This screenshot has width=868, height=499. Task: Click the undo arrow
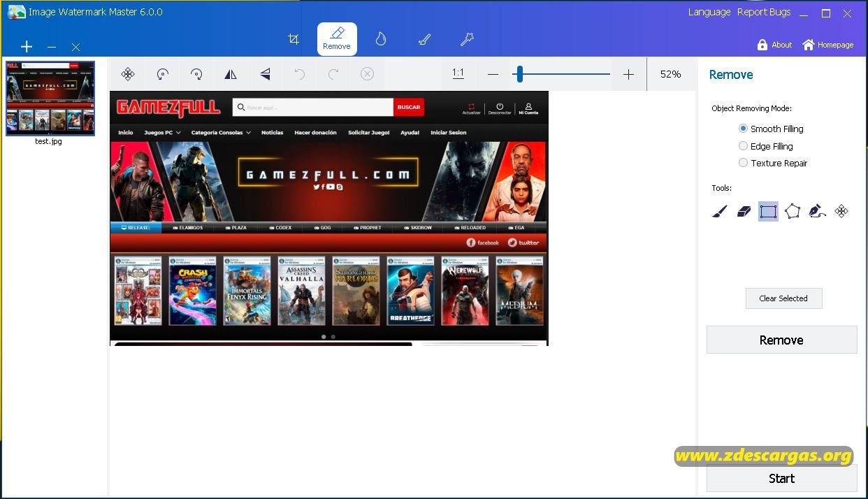click(299, 74)
